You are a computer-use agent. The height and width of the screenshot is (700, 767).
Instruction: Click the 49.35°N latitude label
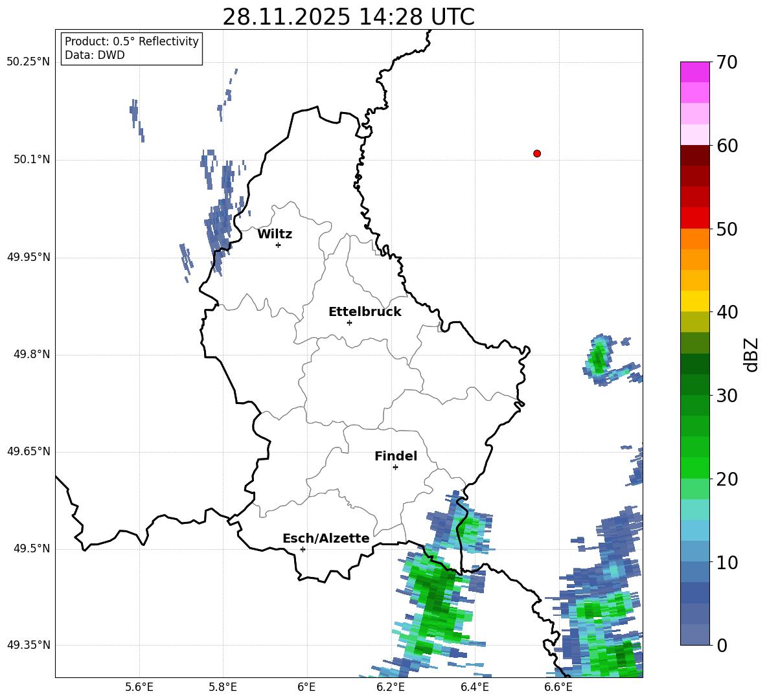click(x=29, y=645)
